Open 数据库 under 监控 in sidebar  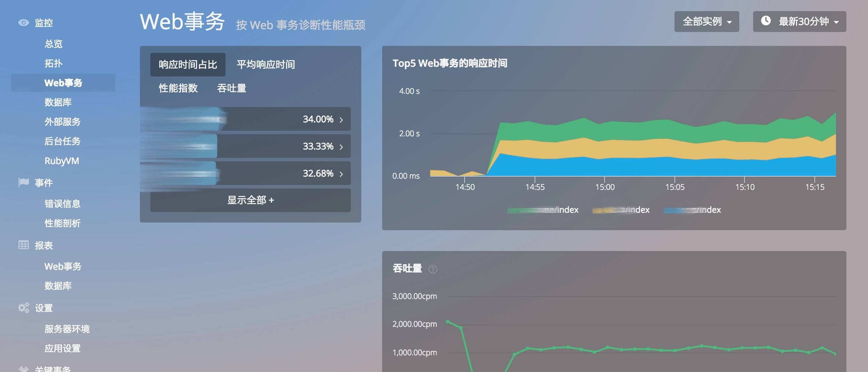click(58, 102)
